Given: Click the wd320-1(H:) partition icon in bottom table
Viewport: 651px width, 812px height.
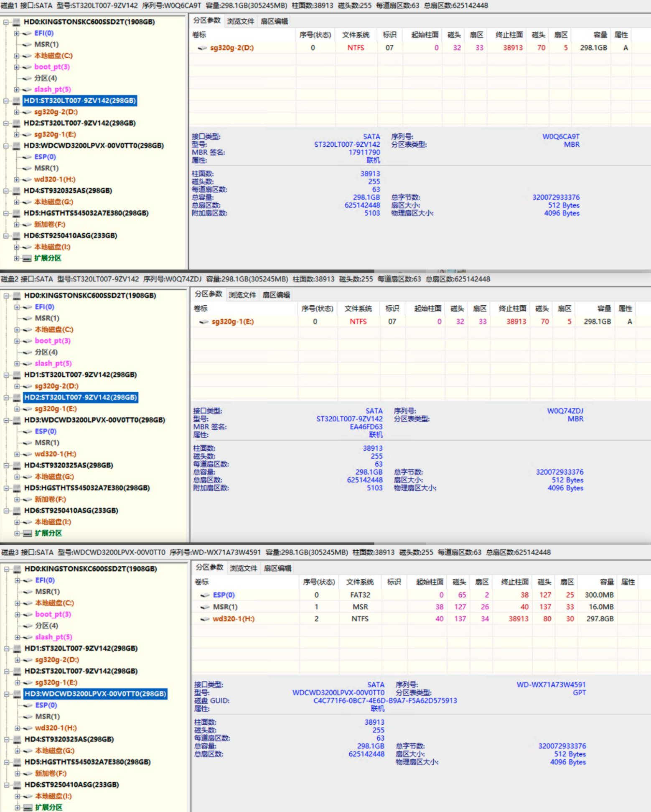Looking at the screenshot, I should coord(205,619).
